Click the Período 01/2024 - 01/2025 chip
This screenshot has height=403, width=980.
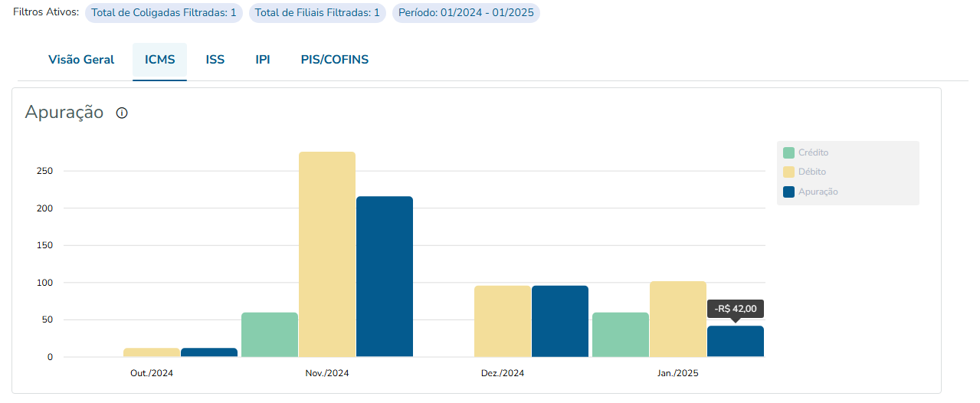point(466,13)
